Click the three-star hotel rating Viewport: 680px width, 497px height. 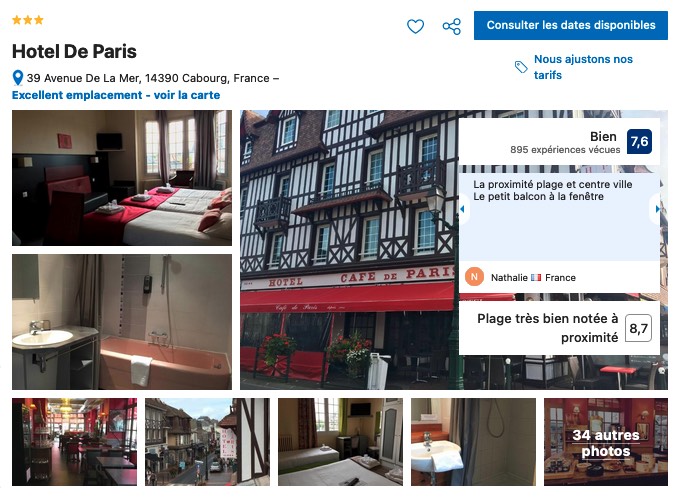tap(28, 20)
